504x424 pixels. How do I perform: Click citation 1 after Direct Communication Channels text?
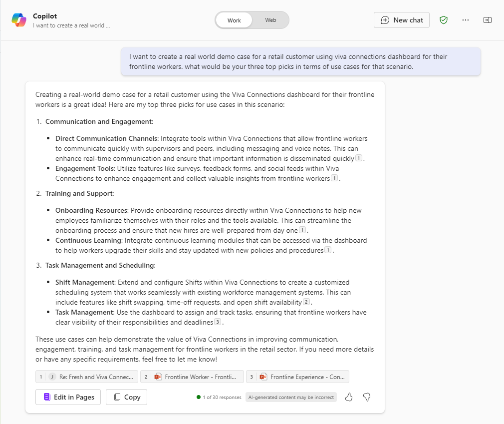coord(359,158)
